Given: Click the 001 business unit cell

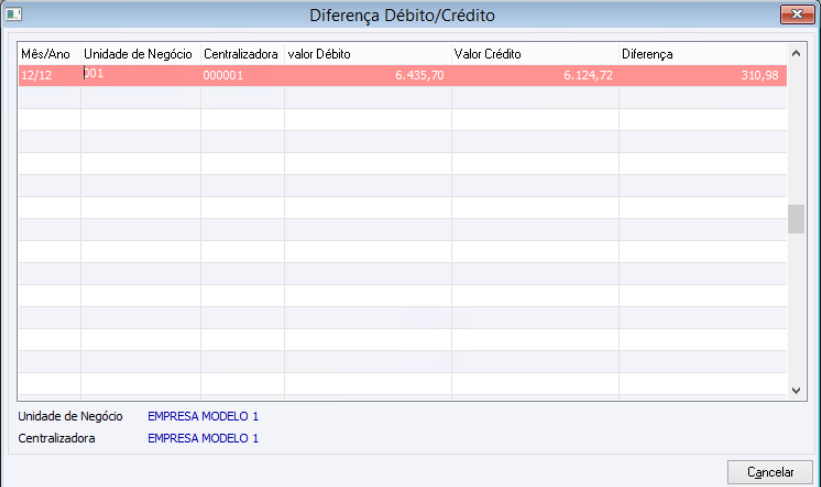Looking at the screenshot, I should (x=140, y=75).
